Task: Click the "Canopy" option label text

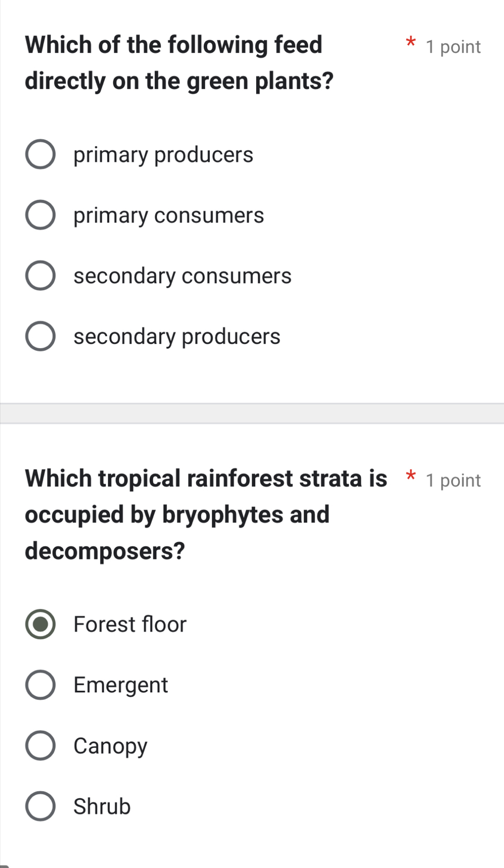Action: tap(110, 746)
